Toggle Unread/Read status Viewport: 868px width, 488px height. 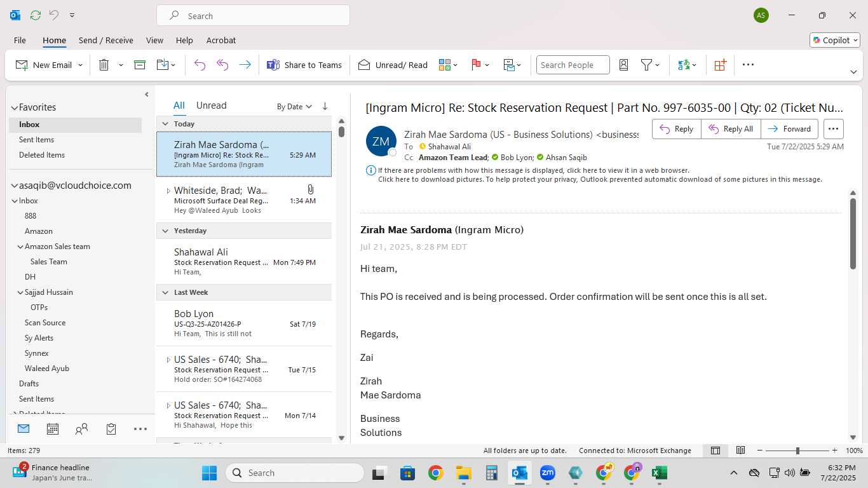[x=393, y=65]
